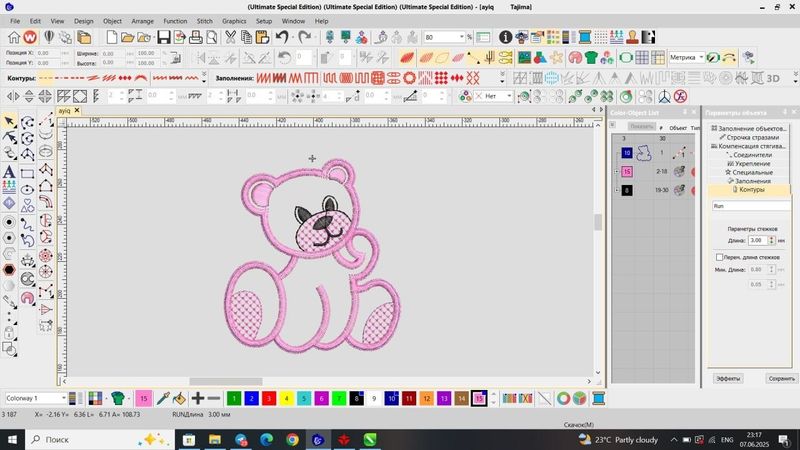
Task: Save design with the floppy disk icon
Action: pos(163,37)
